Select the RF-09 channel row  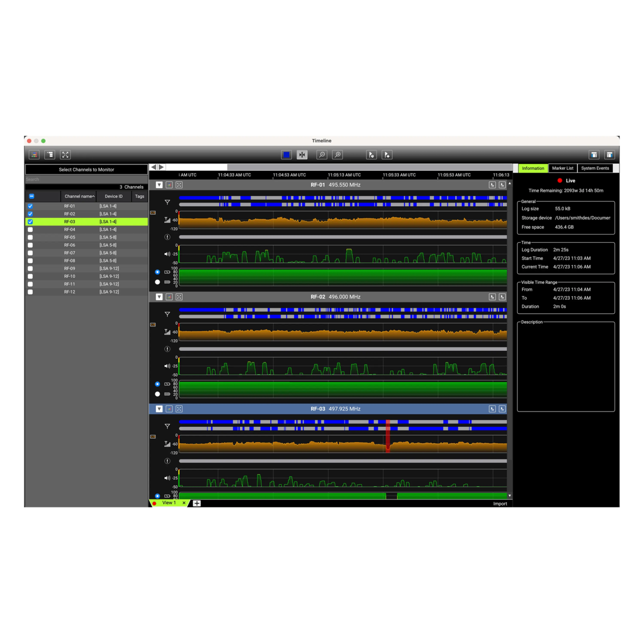(x=86, y=269)
